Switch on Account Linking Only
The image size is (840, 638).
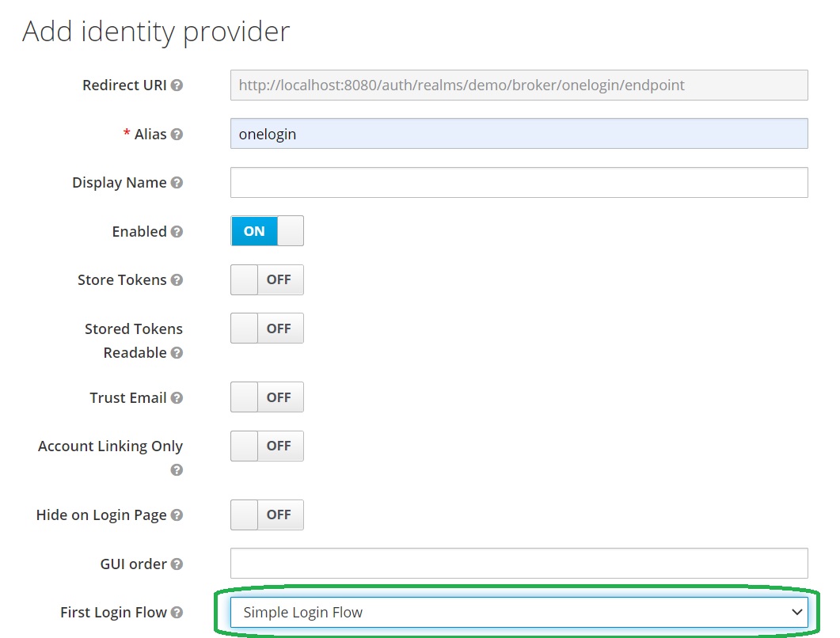(x=267, y=446)
